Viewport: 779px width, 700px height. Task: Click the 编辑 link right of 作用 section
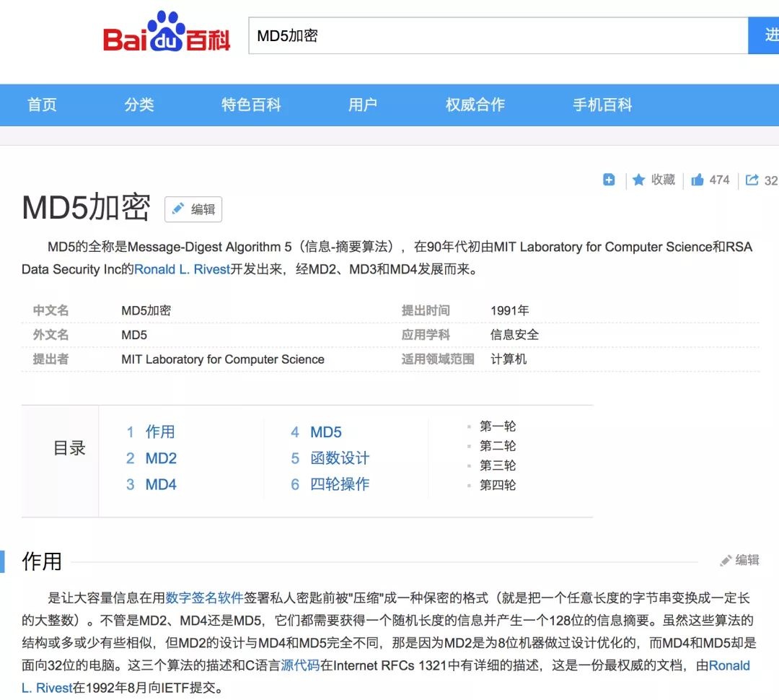[747, 560]
